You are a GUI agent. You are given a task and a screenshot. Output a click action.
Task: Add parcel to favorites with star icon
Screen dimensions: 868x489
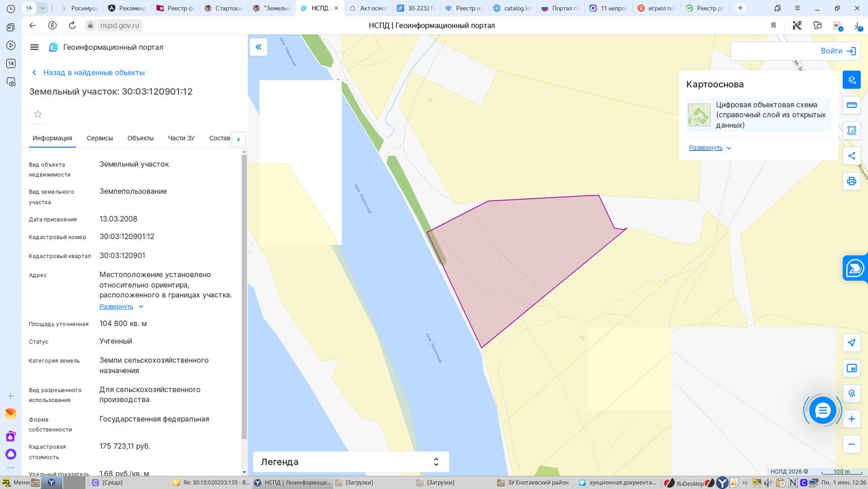click(x=38, y=114)
